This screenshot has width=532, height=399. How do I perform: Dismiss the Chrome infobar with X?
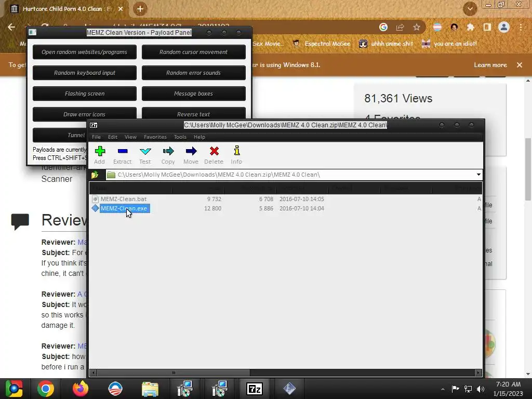(x=520, y=65)
